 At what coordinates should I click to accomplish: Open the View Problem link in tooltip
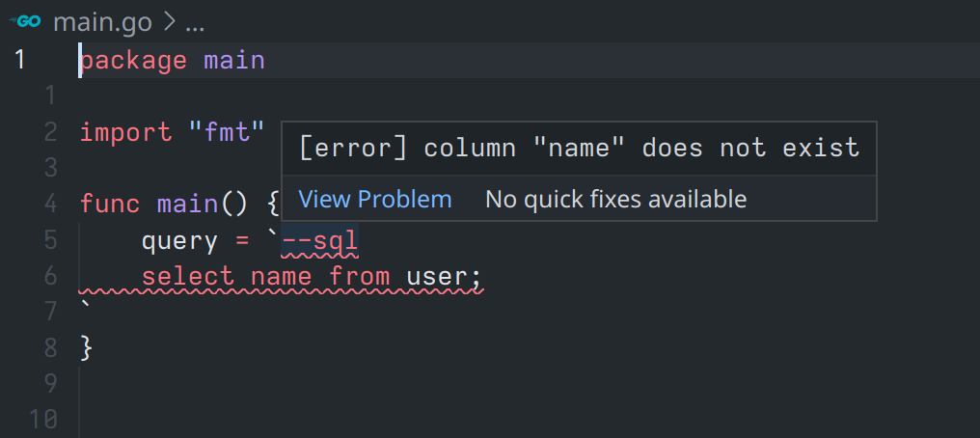tap(374, 200)
